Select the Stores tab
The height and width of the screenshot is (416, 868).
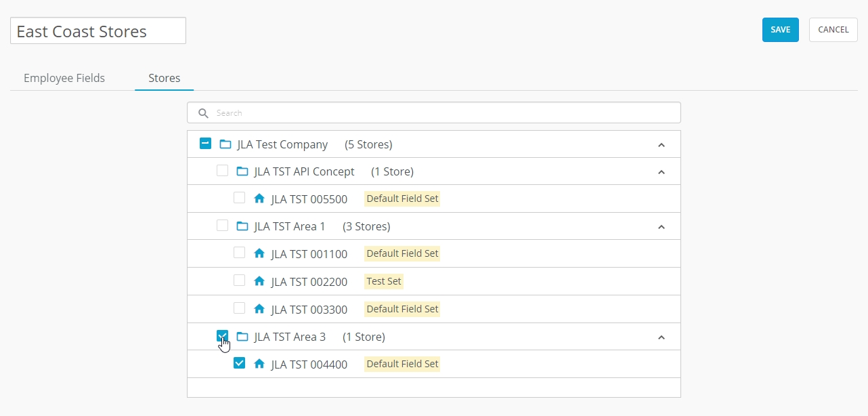click(165, 78)
